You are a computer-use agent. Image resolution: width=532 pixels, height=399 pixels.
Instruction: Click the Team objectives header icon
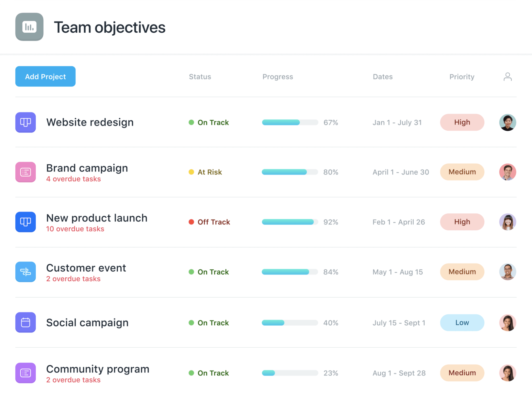click(x=29, y=27)
